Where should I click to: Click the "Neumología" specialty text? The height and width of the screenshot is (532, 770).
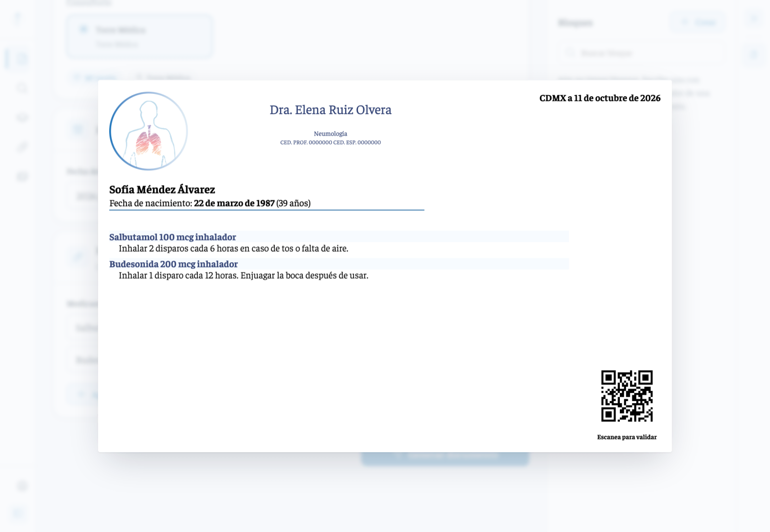[x=331, y=134]
